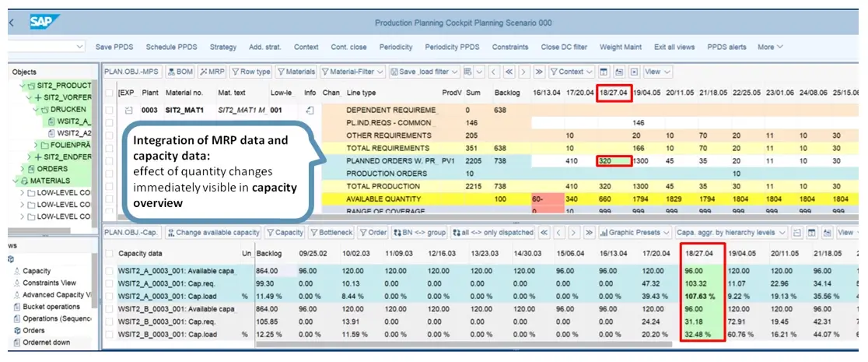Open the Save load filter dropdown
Screen dimensions: 868x362
(425, 72)
